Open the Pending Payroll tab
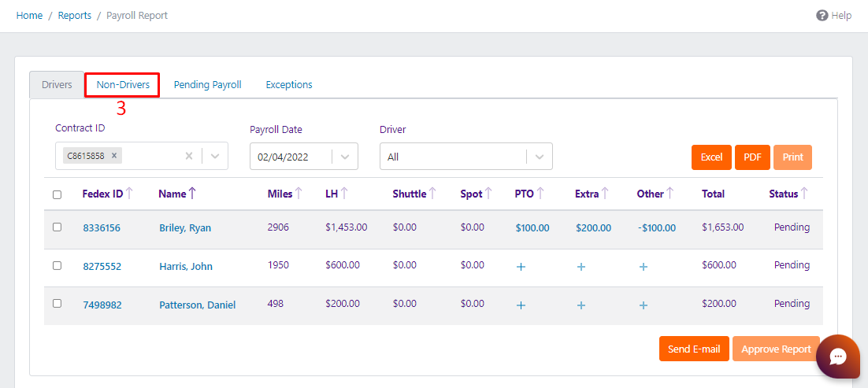The height and width of the screenshot is (388, 868). 208,85
